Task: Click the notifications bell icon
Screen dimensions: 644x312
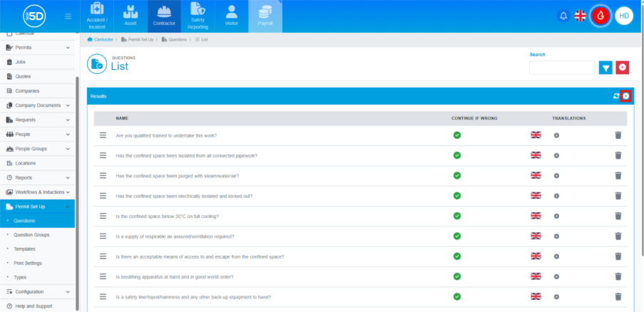Action: [x=563, y=16]
